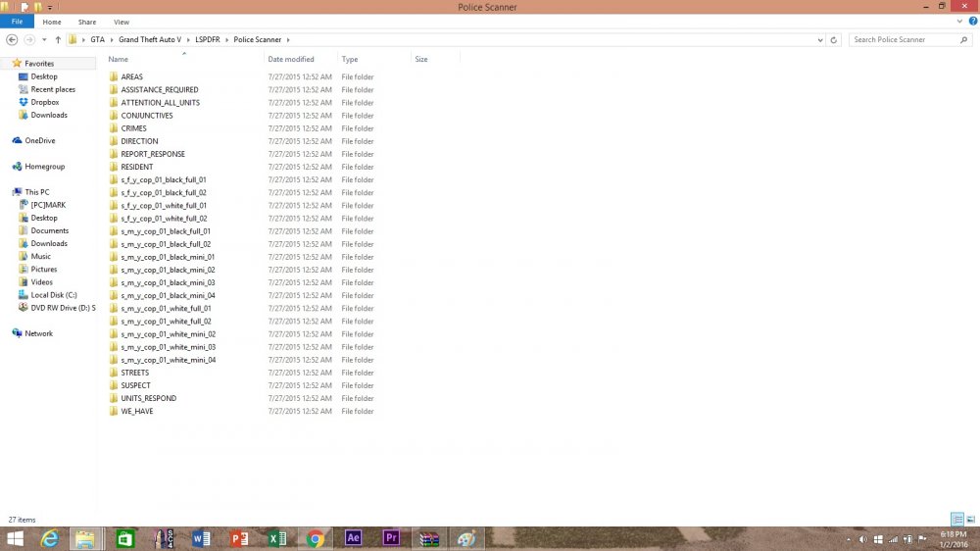980x551 pixels.
Task: Open the File menu
Action: [17, 22]
